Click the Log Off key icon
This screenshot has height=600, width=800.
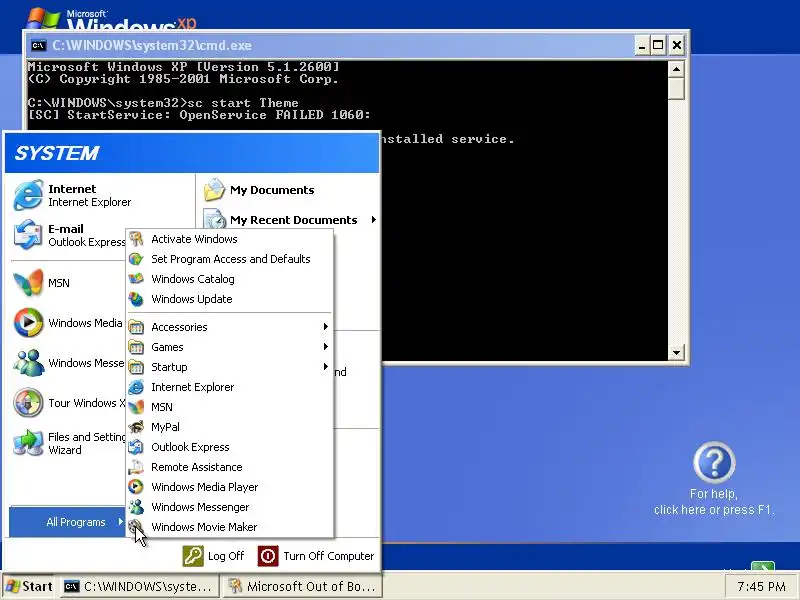193,556
